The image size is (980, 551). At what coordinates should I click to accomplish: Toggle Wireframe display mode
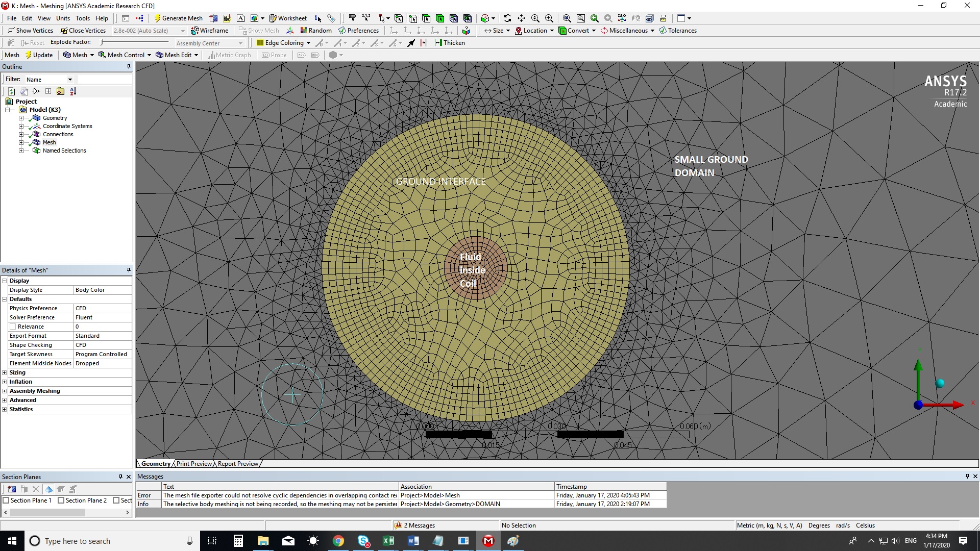(210, 31)
